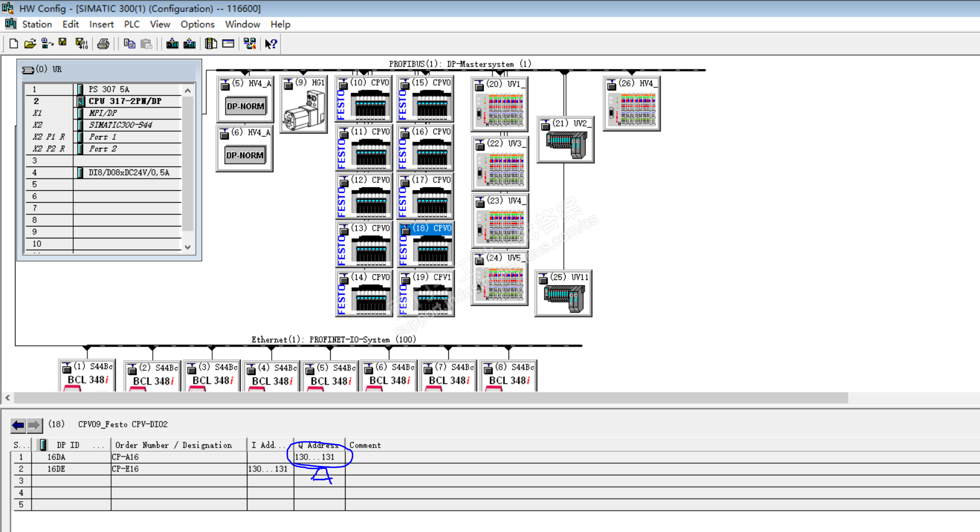Viewport: 980px width, 532px height.
Task: Click the New station toolbar icon
Action: pos(13,43)
